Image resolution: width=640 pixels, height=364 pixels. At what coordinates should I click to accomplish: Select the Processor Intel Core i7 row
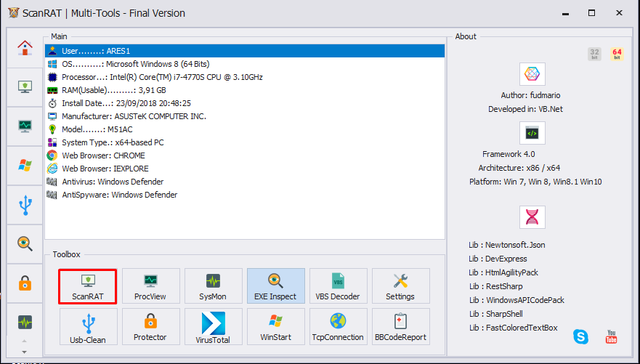click(x=244, y=77)
